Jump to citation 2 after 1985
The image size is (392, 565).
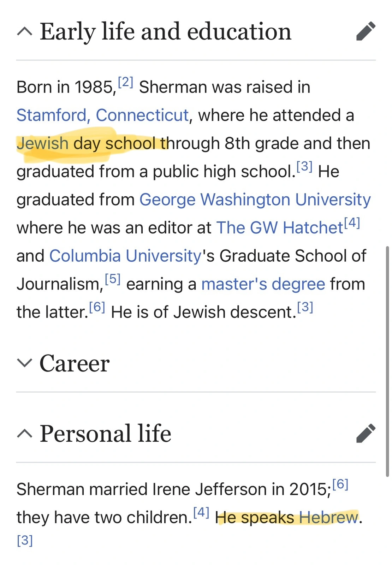125,82
